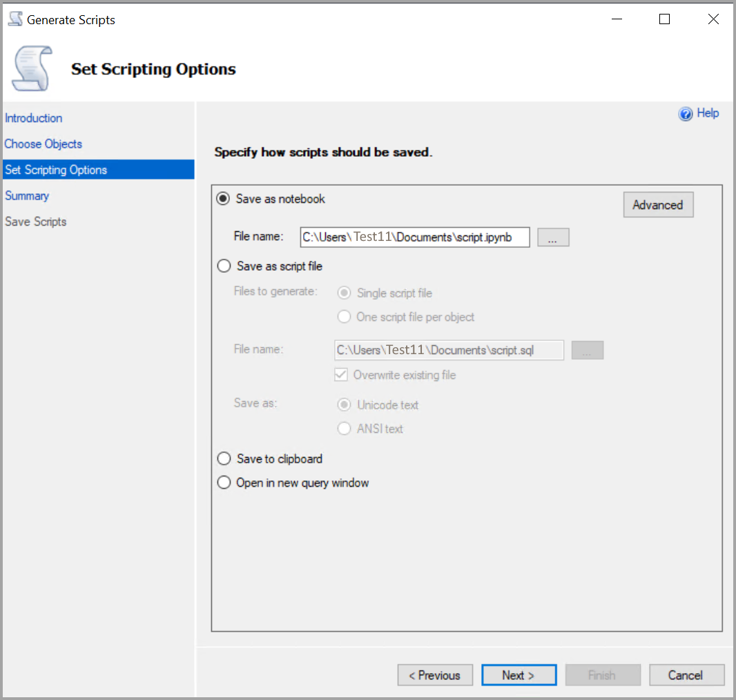Open the Advanced scripting options
Viewport: 736px width, 700px height.
[x=658, y=204]
